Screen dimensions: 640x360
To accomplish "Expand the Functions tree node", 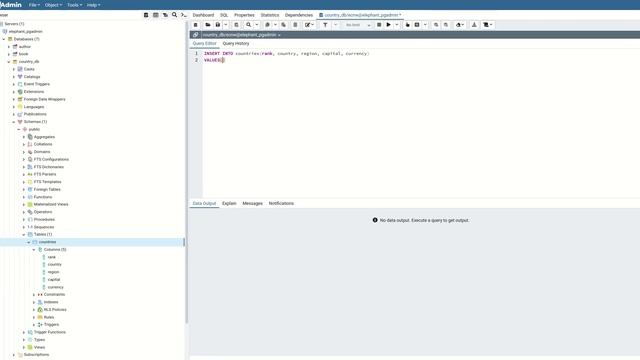I will click(x=24, y=197).
